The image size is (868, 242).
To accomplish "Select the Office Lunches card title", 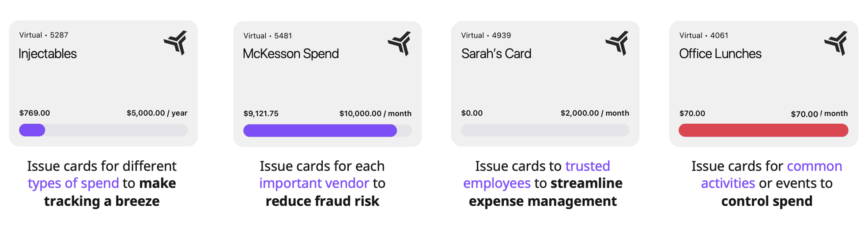I will 720,53.
